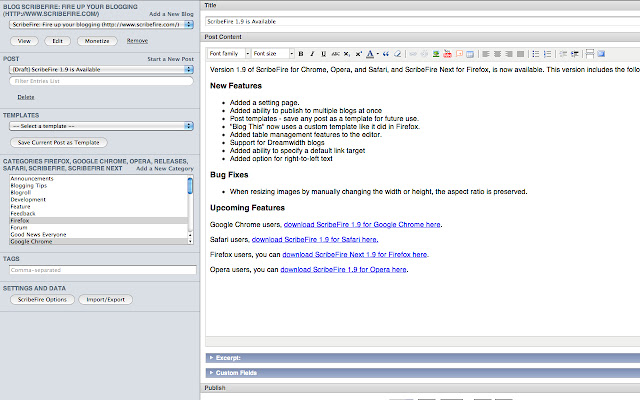Click the insert YouTube video icon

coord(447,54)
